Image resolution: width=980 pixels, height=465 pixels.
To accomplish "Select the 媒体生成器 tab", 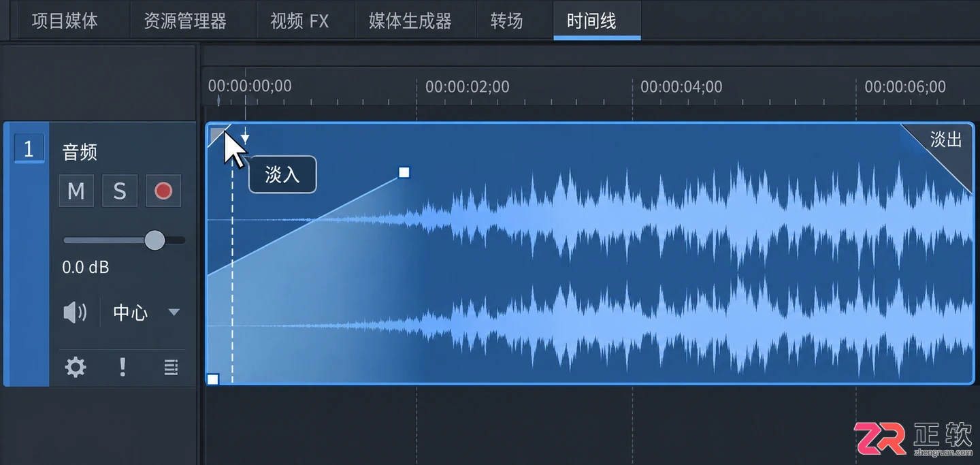I will [x=410, y=21].
